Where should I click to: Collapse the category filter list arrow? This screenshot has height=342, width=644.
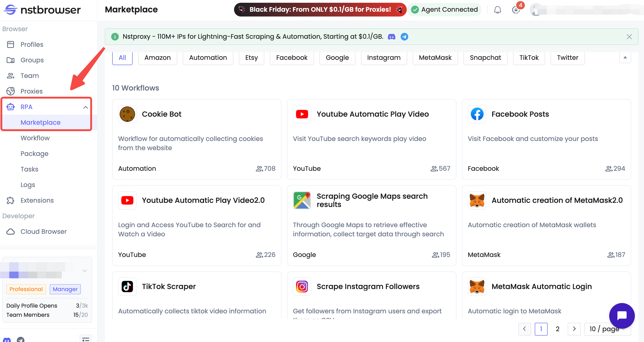pyautogui.click(x=625, y=58)
